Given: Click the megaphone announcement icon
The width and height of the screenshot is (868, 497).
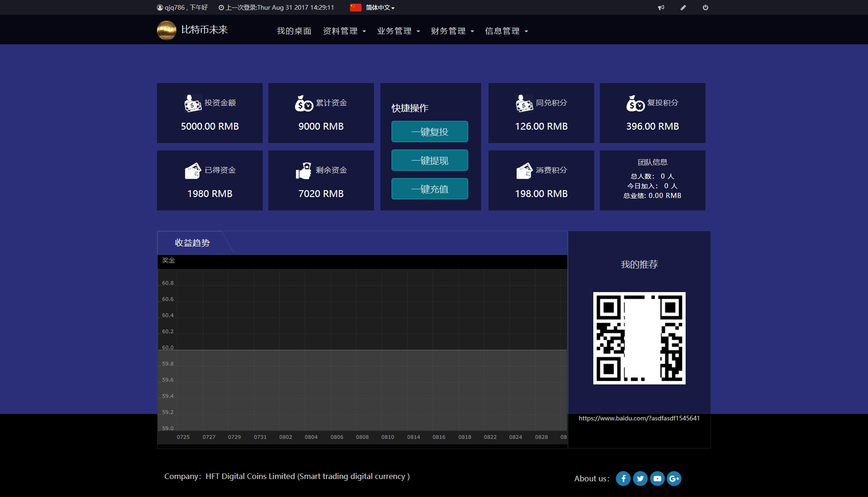Looking at the screenshot, I should tap(661, 7).
